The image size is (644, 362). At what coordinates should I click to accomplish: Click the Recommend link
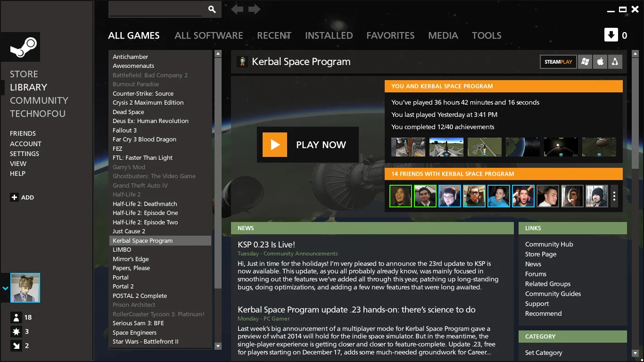(x=544, y=313)
